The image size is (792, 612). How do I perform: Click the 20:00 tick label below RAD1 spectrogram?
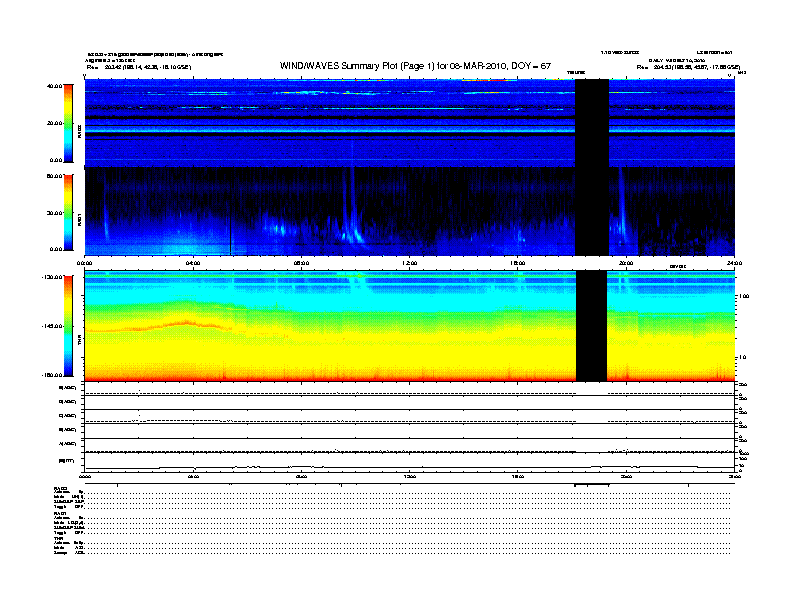(626, 263)
